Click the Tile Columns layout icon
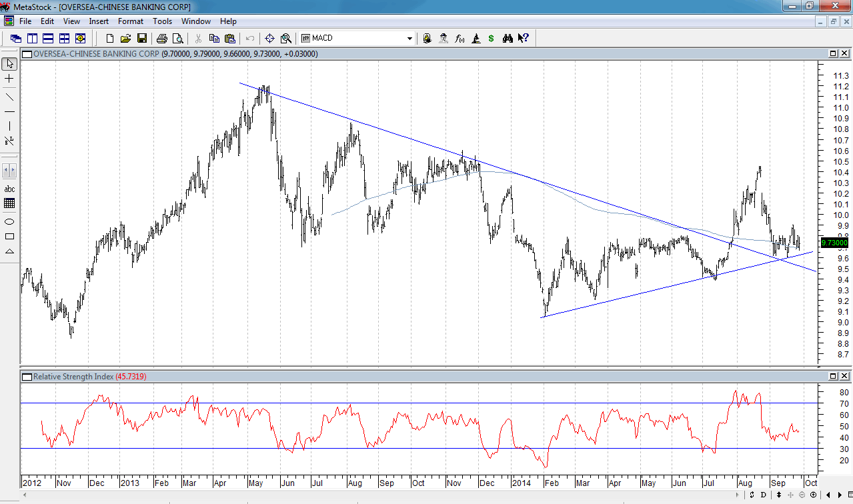The image size is (853, 504). point(31,39)
